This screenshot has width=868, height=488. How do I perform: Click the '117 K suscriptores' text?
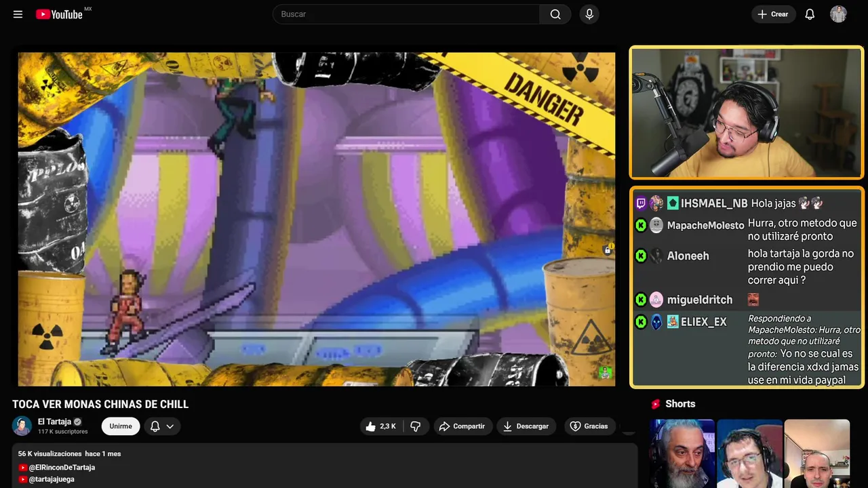[x=62, y=432]
